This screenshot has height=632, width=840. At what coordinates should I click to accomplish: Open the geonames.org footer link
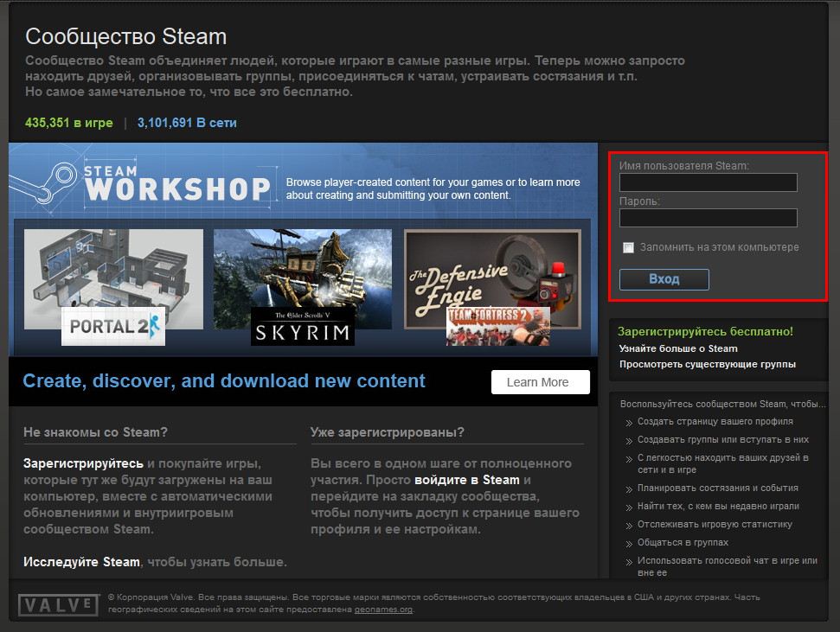point(383,610)
